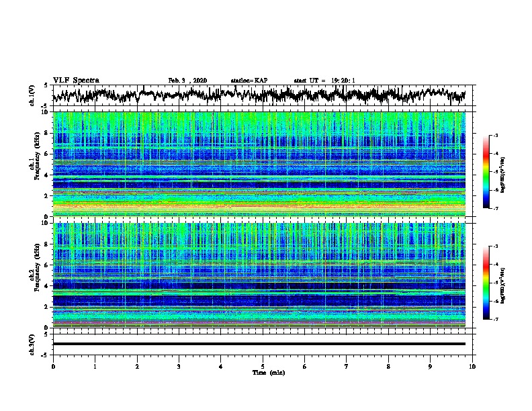This screenshot has width=532, height=411.
Task: Click the ch.1 spectrogram color scale bar
Action: click(486, 172)
